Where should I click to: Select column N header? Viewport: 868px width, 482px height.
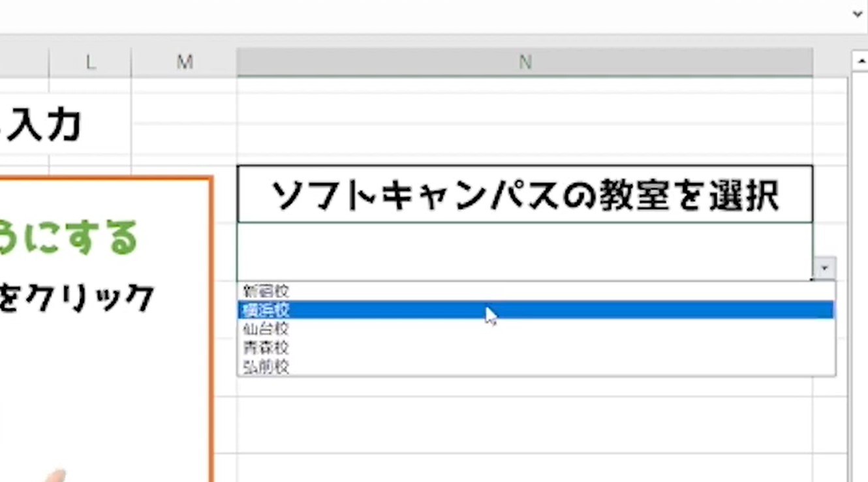click(525, 62)
